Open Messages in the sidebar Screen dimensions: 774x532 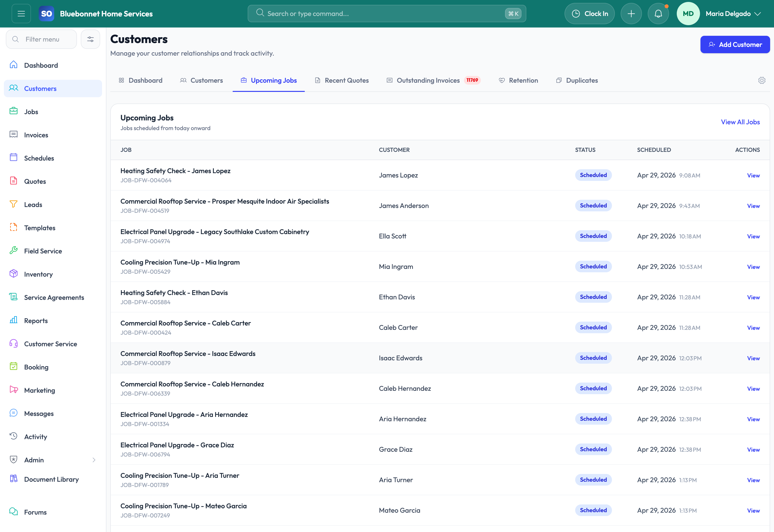coord(53,414)
